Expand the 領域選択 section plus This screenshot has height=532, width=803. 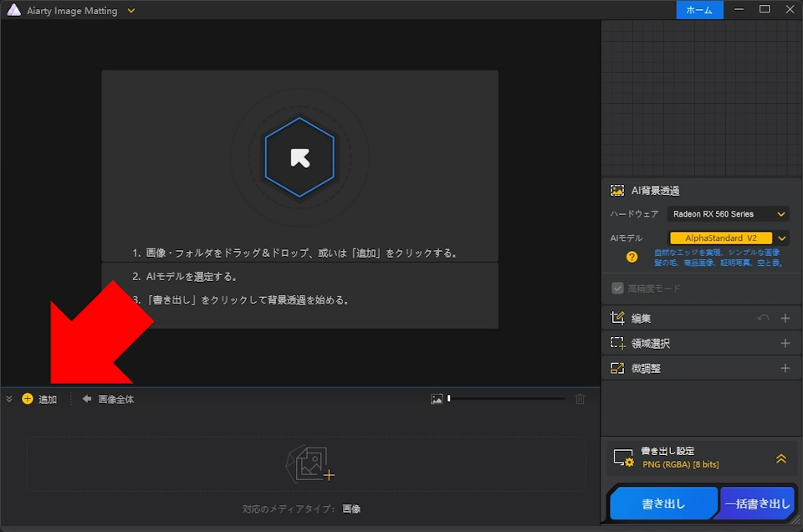(x=785, y=343)
